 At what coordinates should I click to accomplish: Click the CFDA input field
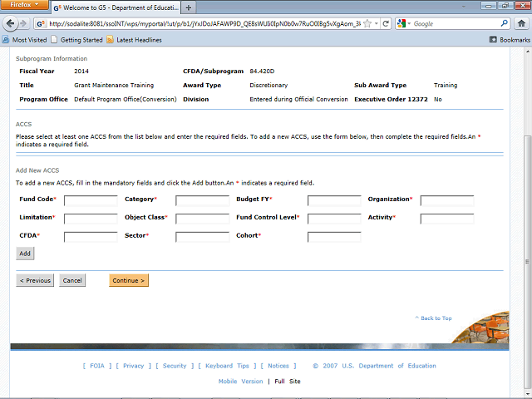[x=91, y=237]
